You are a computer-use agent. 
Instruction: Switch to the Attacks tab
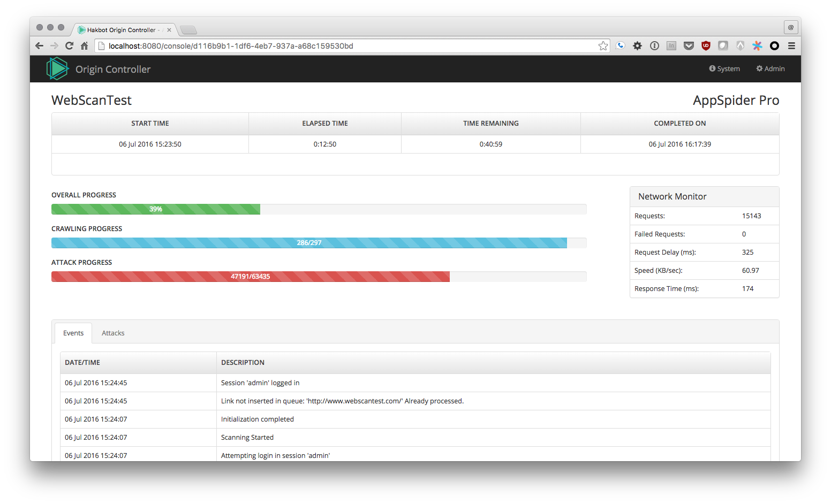pyautogui.click(x=113, y=333)
